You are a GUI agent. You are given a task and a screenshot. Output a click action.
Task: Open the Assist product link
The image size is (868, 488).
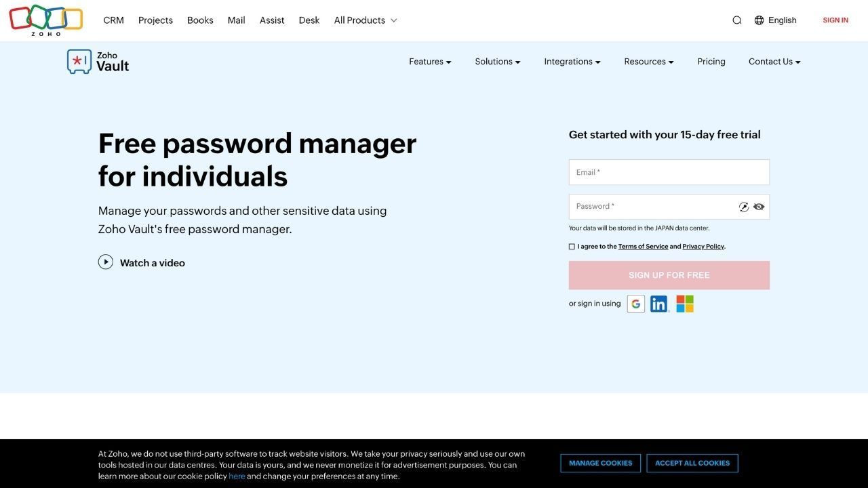(x=272, y=20)
